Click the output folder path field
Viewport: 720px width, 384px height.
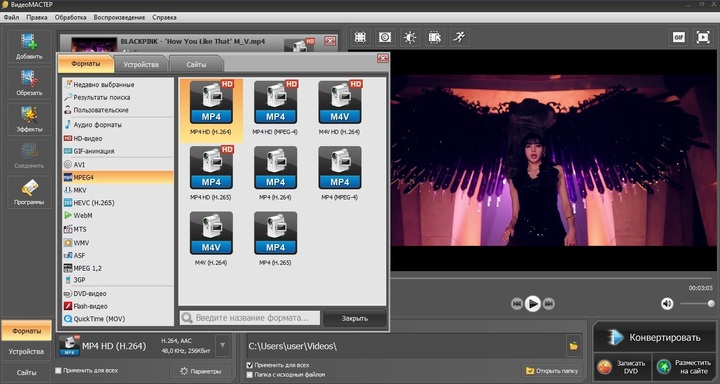(406, 346)
